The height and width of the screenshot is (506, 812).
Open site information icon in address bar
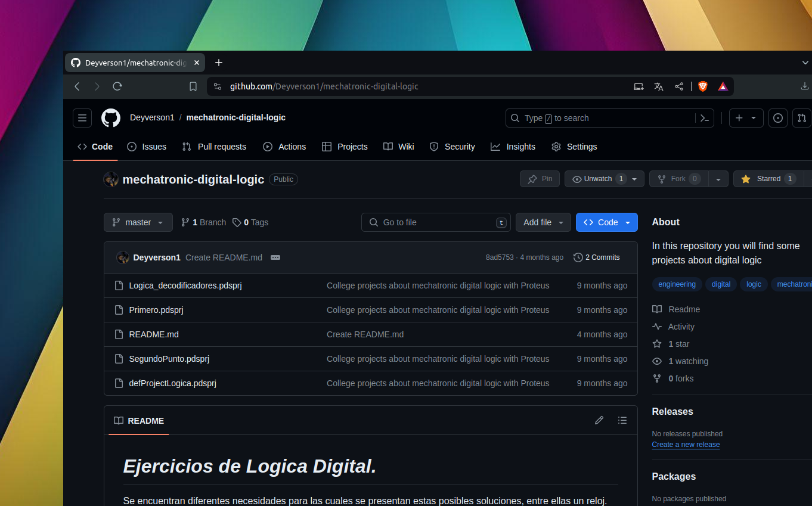click(x=218, y=86)
